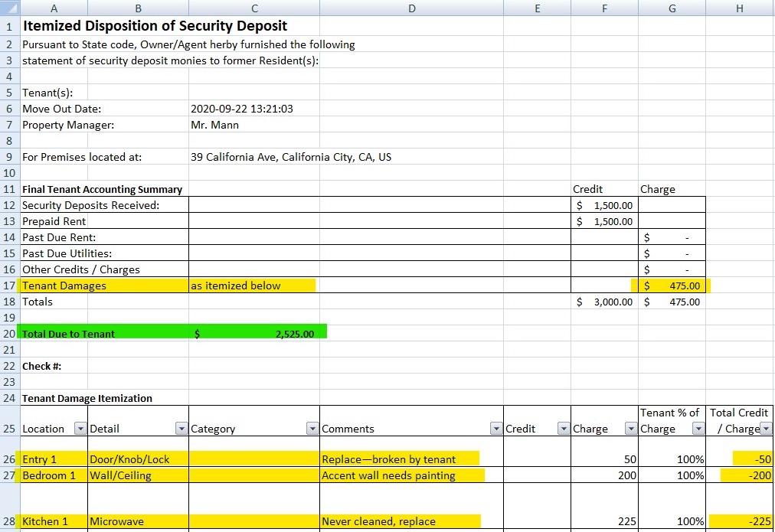Image resolution: width=775 pixels, height=532 pixels.
Task: Select row 12 header
Action: tap(10, 205)
